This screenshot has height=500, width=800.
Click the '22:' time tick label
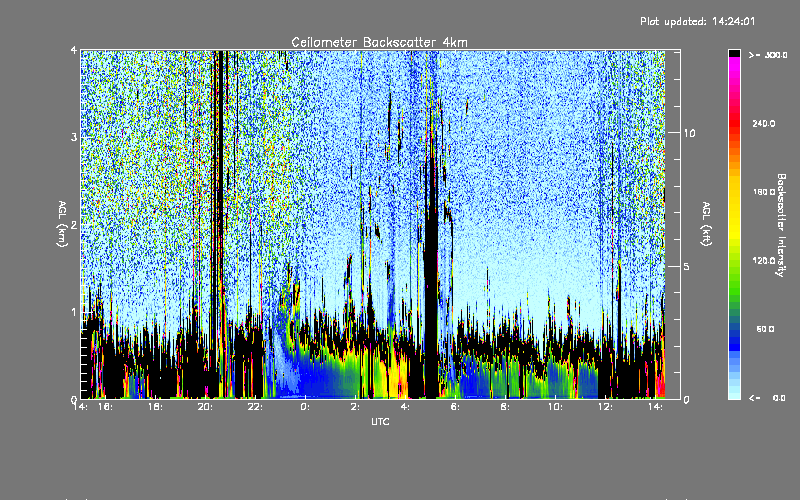pos(255,407)
